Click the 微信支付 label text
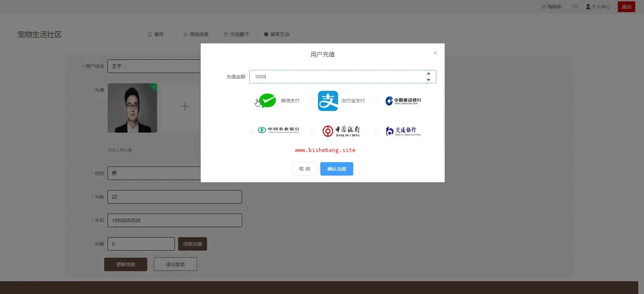Viewport: 644px width, 294px height. point(290,101)
